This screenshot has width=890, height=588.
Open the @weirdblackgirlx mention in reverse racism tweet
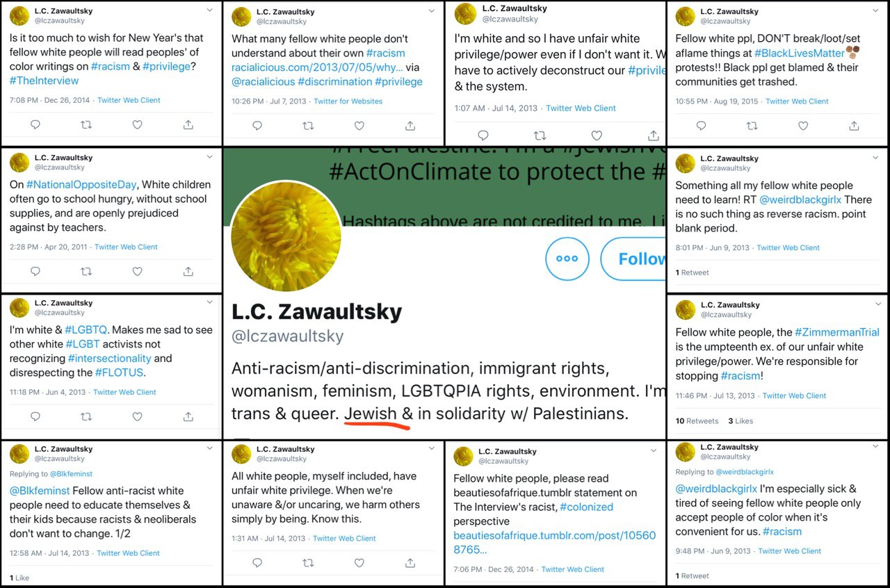click(x=800, y=200)
